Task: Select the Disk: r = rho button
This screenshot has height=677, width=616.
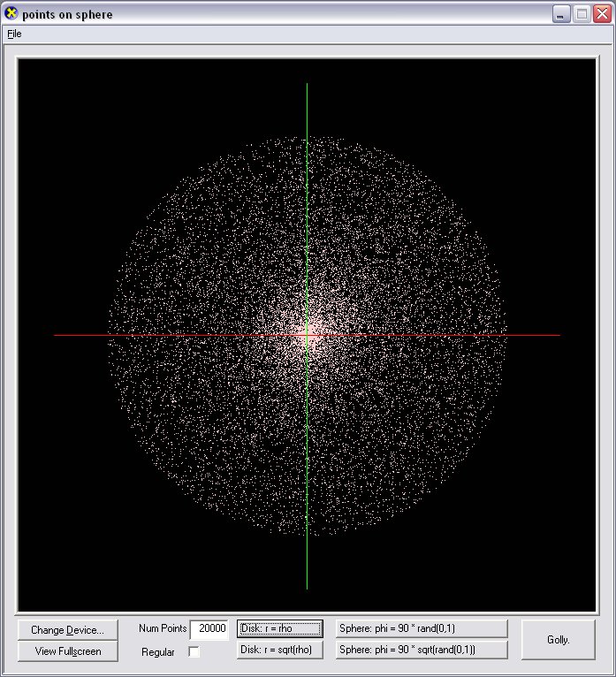Action: [x=279, y=628]
